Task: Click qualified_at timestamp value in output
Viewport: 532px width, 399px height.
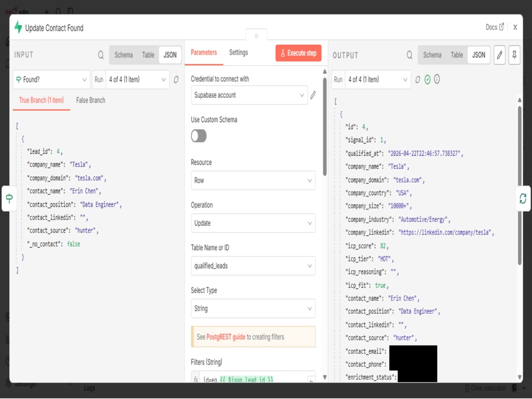Action: (x=424, y=154)
